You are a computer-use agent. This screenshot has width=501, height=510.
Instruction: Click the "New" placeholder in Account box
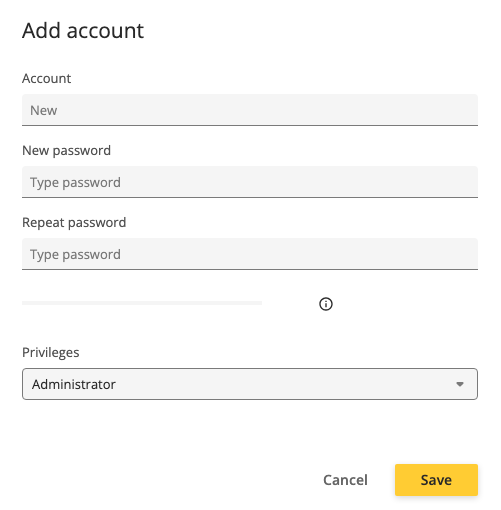point(44,110)
